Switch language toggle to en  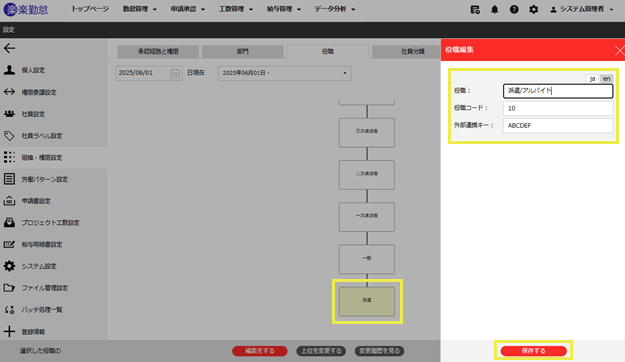(x=606, y=79)
